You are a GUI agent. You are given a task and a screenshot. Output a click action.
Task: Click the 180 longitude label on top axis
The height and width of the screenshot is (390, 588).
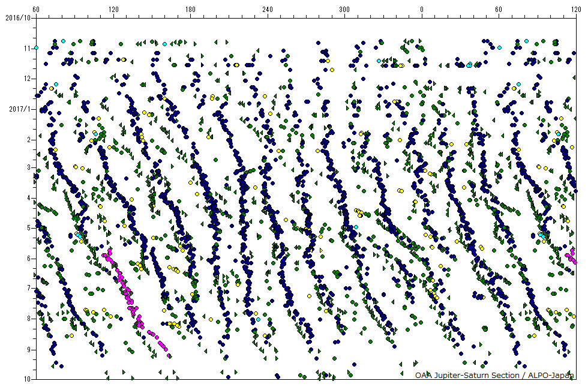click(190, 10)
